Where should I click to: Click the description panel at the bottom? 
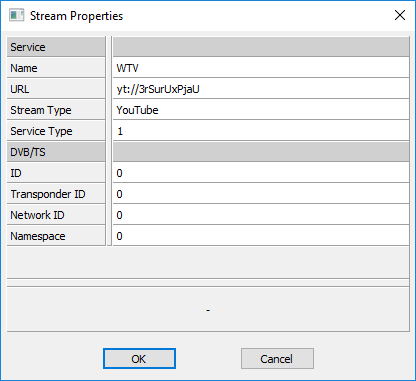tap(208, 310)
